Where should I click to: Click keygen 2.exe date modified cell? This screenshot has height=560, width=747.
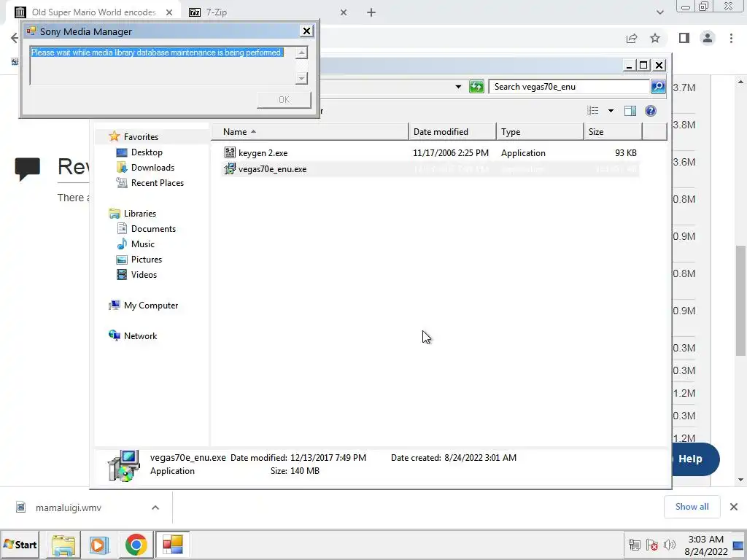[451, 153]
